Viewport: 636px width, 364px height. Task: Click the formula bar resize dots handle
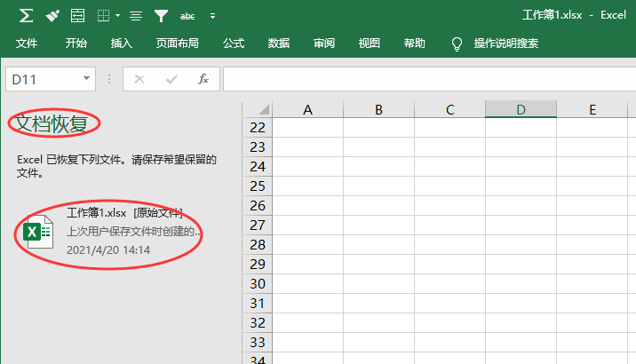[x=109, y=79]
